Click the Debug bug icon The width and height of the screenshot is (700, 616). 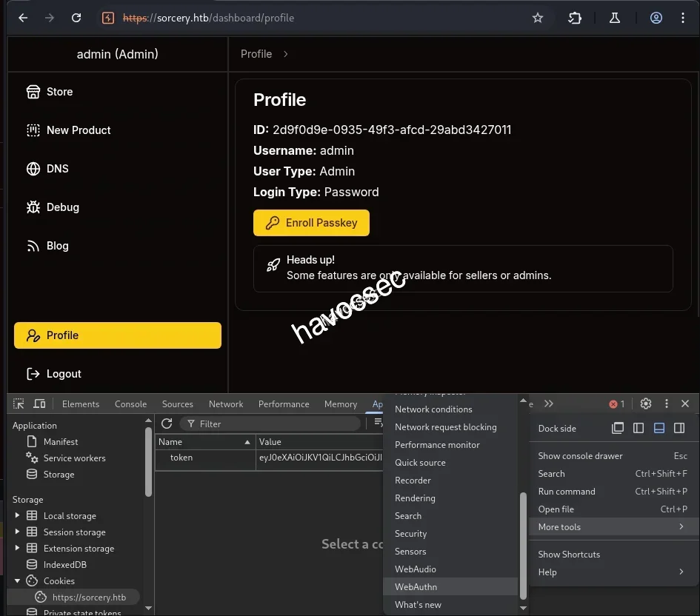click(33, 207)
